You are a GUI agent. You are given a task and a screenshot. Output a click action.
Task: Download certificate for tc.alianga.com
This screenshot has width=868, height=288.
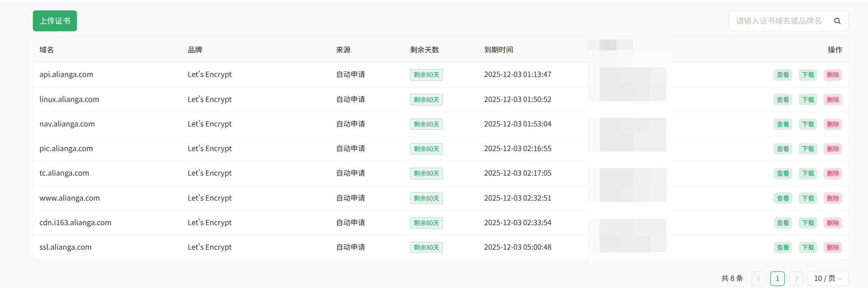coord(808,174)
